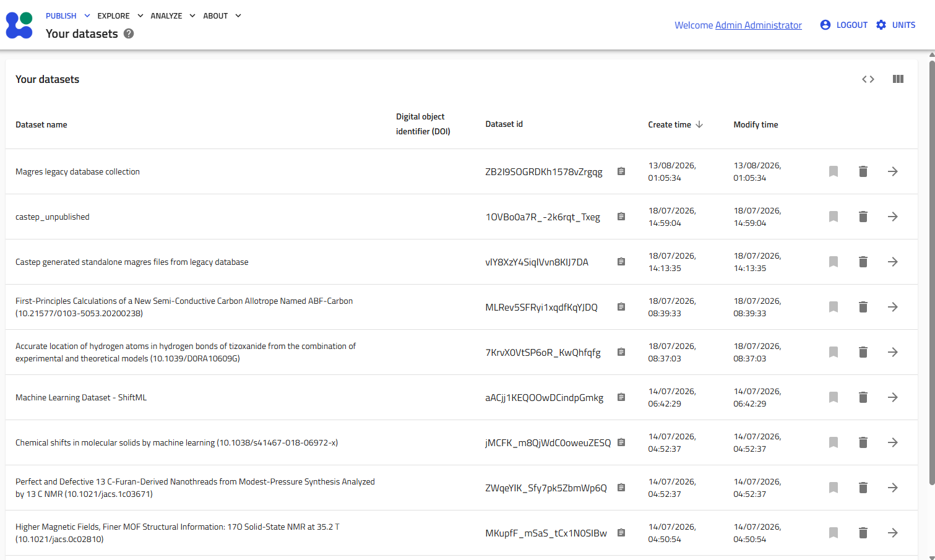Image resolution: width=935 pixels, height=560 pixels.
Task: Assign DOI to ABF-Carbon allotrope dataset
Action: pos(834,307)
